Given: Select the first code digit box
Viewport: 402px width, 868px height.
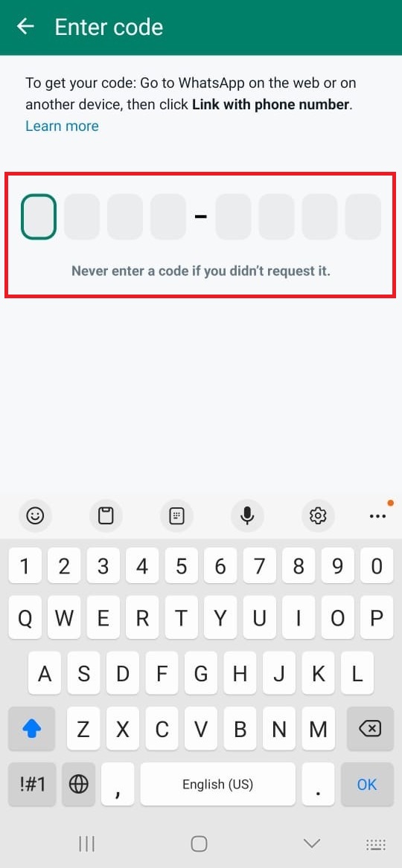Looking at the screenshot, I should pos(39,216).
